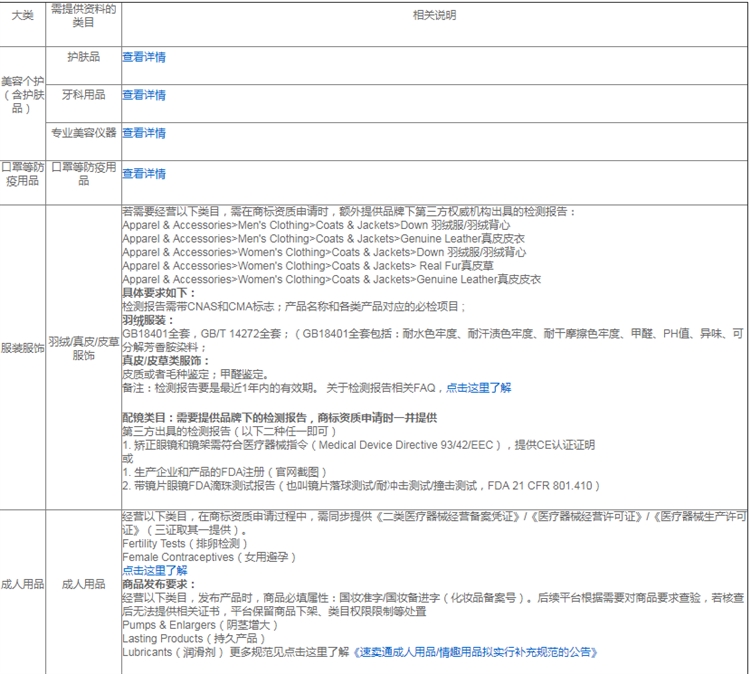The height and width of the screenshot is (674, 750).
Task: Open 查看详情 link for 护肤品
Action: [x=144, y=57]
